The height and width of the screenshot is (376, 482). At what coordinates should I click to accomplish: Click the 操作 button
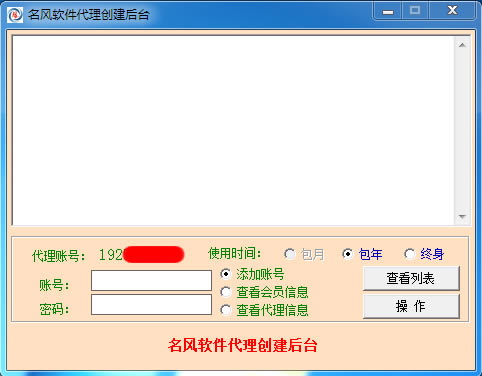click(411, 306)
